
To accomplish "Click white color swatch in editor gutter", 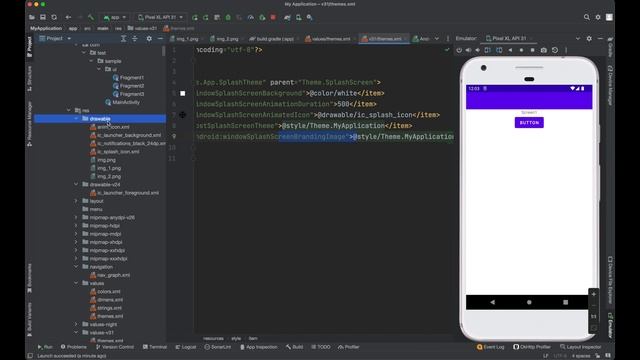I will (x=182, y=93).
